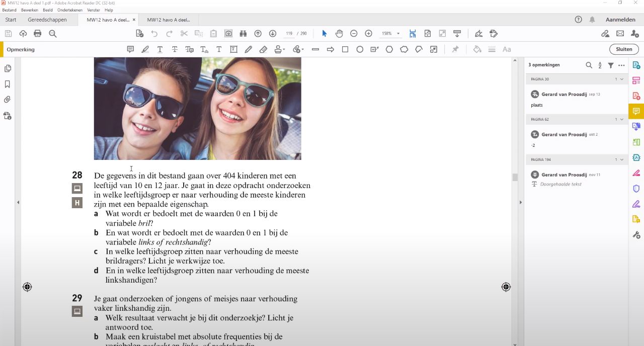Click the fit width scrolling icon

tap(413, 34)
